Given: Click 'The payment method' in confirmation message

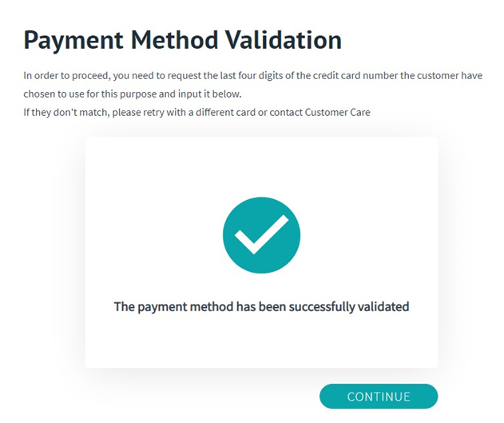Looking at the screenshot, I should (173, 307).
